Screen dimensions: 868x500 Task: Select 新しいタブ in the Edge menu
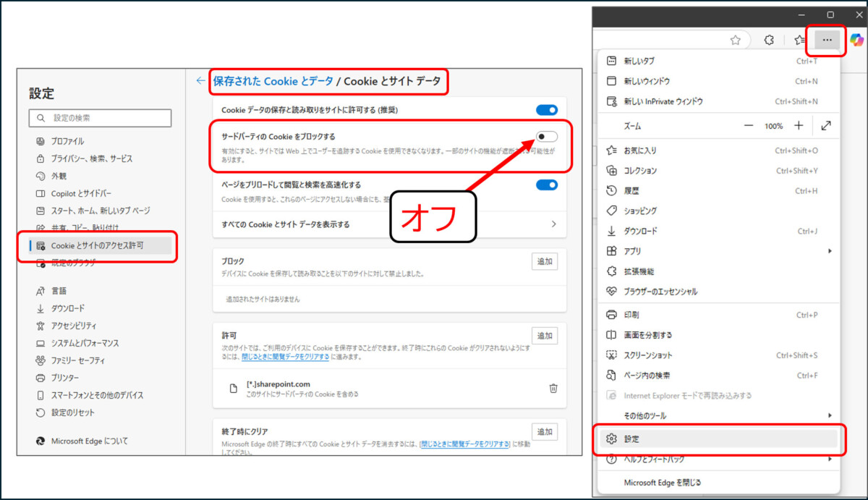pyautogui.click(x=719, y=61)
